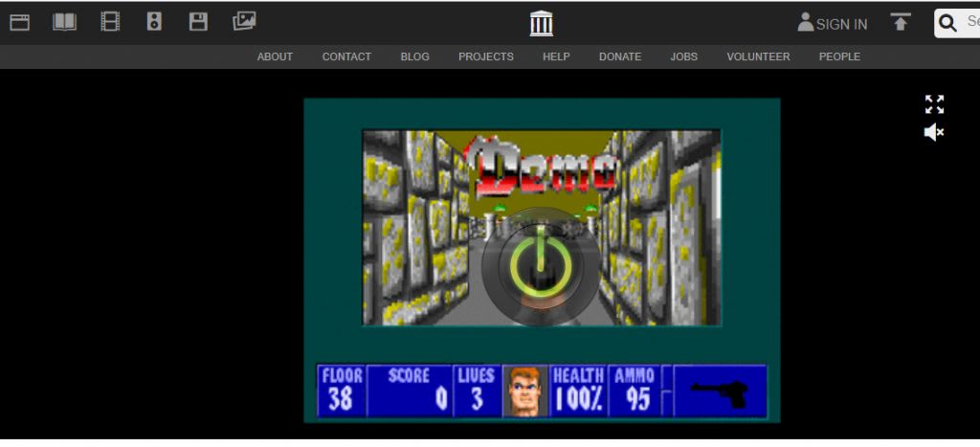Click the search magnifier icon
The height and width of the screenshot is (447, 980).
(948, 24)
